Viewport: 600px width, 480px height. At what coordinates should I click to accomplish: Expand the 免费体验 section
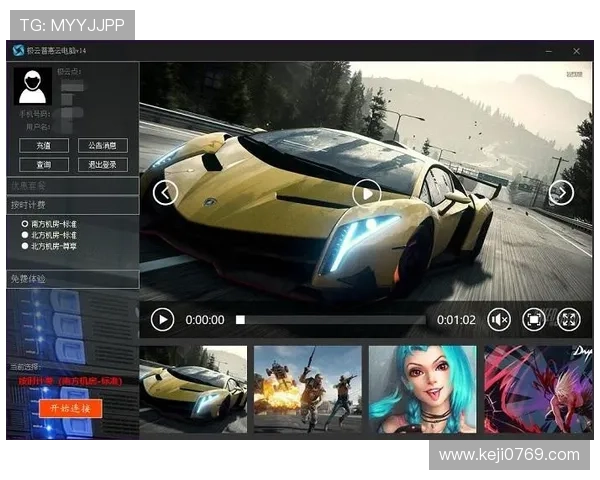pos(72,278)
